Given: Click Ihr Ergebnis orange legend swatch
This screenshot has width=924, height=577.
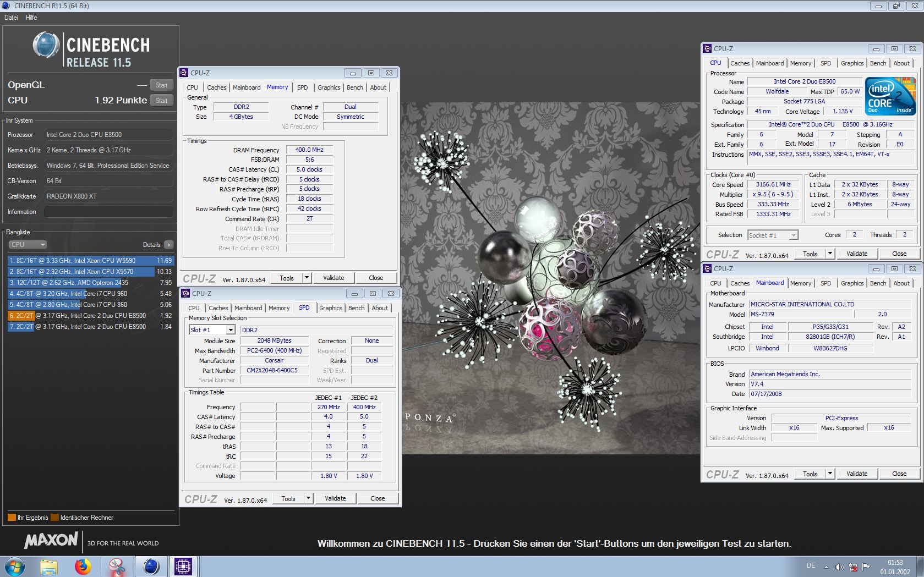Looking at the screenshot, I should click(12, 518).
